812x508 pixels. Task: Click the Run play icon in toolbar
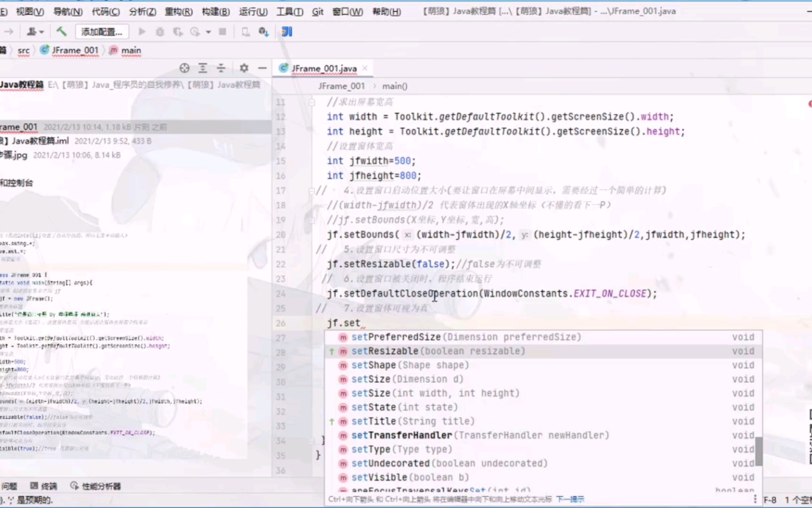[x=142, y=32]
